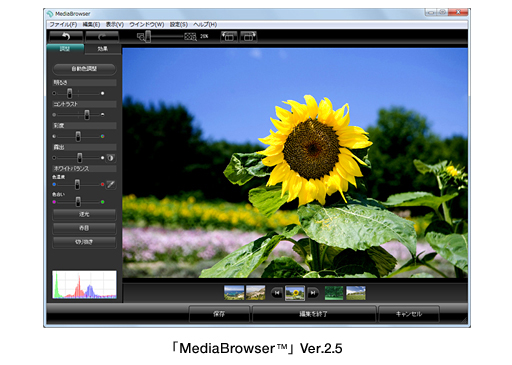Select the highlighted sunflower thumbnail
This screenshot has width=512, height=365.
tap(295, 293)
